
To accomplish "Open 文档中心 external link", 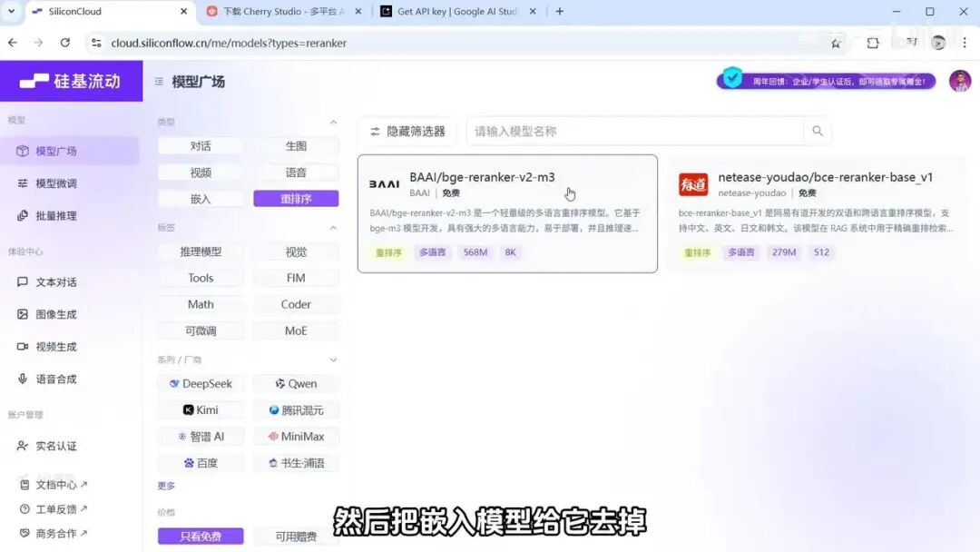I will tap(54, 485).
